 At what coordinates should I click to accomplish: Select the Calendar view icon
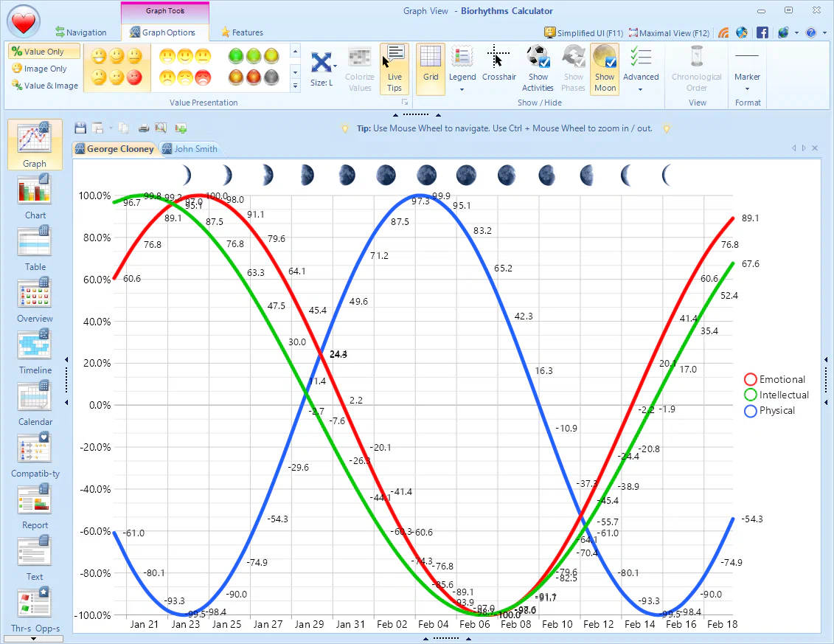[34, 400]
